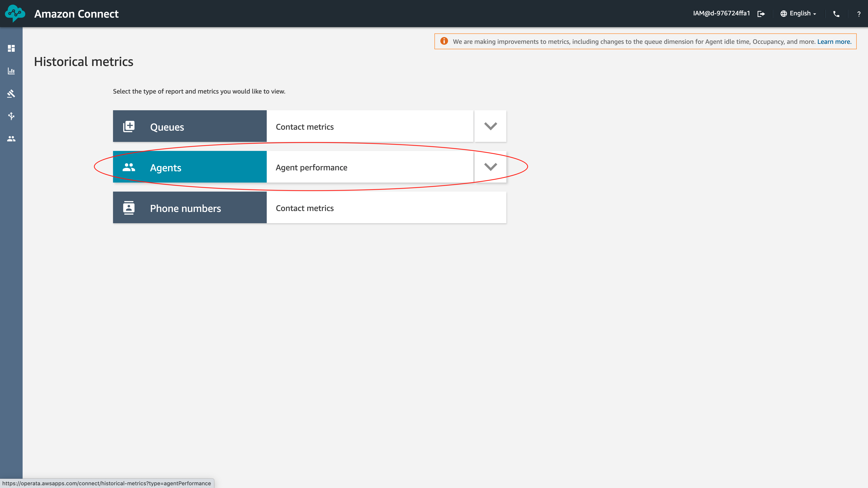Open Queues Contact metrics report

coord(370,126)
